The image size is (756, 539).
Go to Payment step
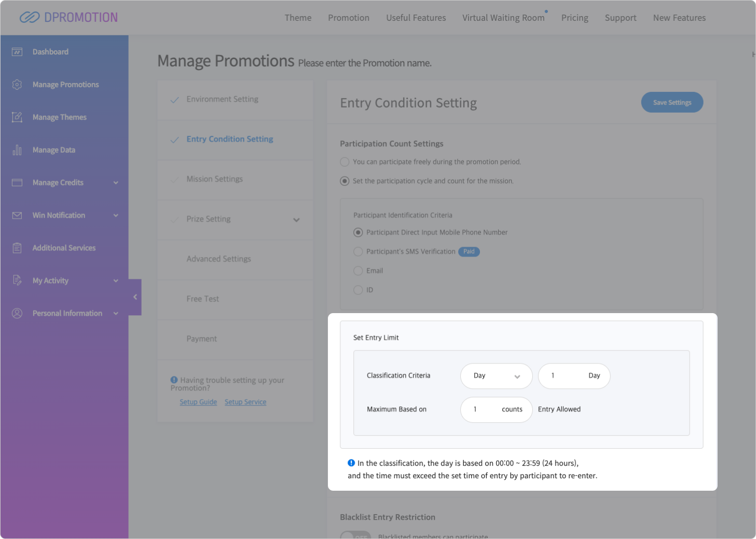pyautogui.click(x=236, y=340)
